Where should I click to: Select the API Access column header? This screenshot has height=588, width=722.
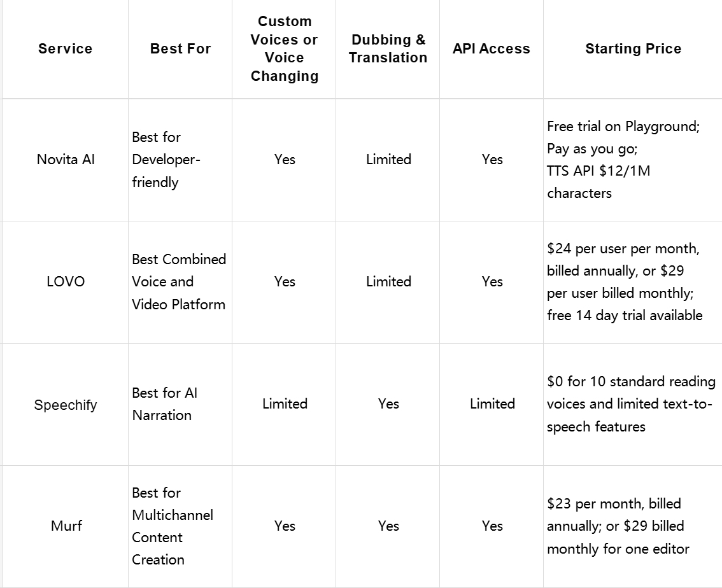(x=491, y=49)
